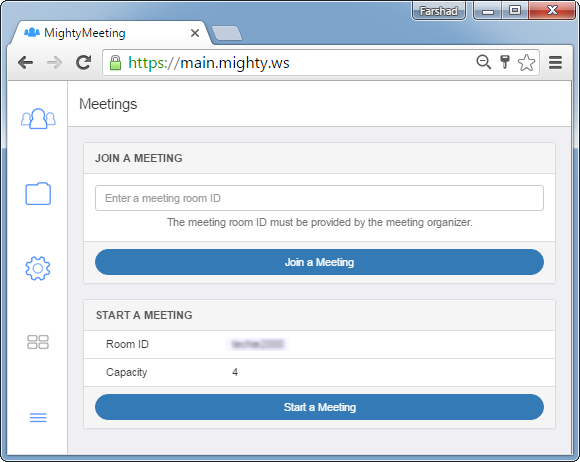Open the Chrome hamburger menu
580x462 pixels.
555,63
